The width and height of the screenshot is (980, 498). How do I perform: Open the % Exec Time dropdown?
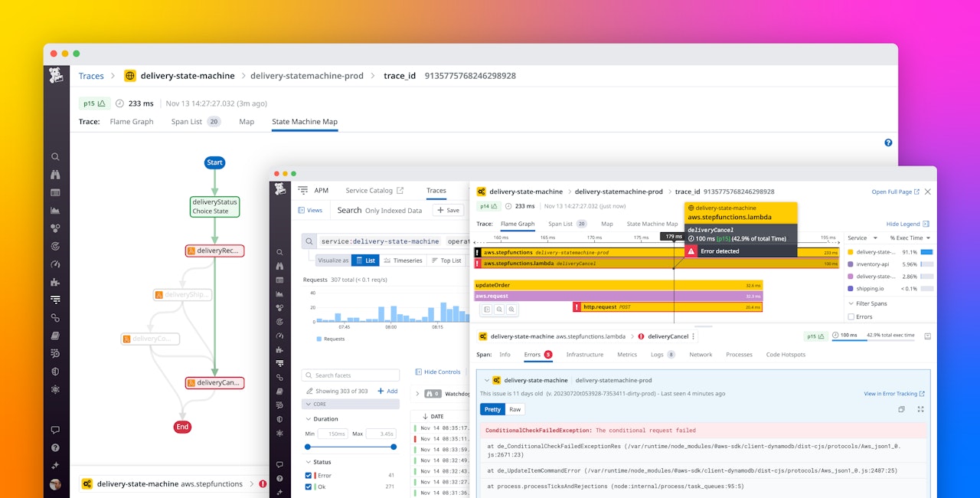[x=910, y=238]
